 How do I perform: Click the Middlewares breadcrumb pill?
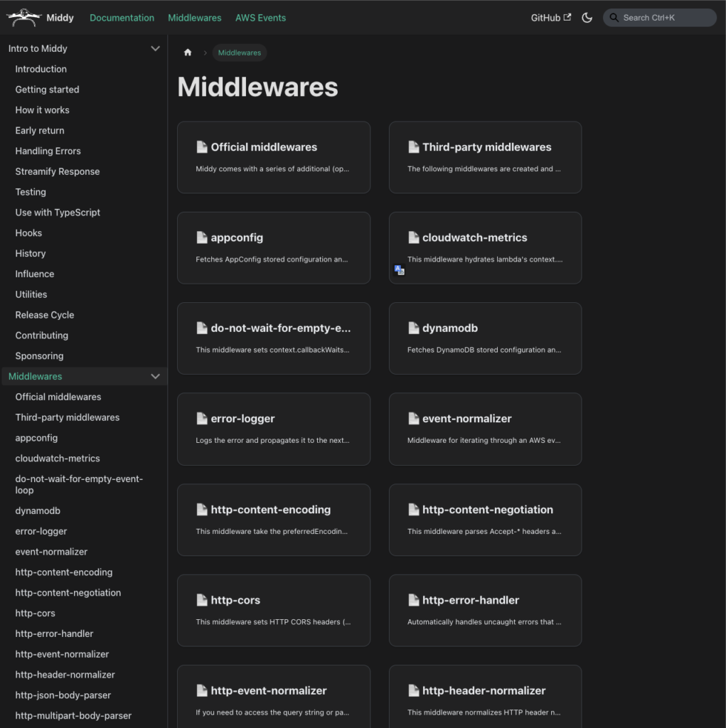240,53
